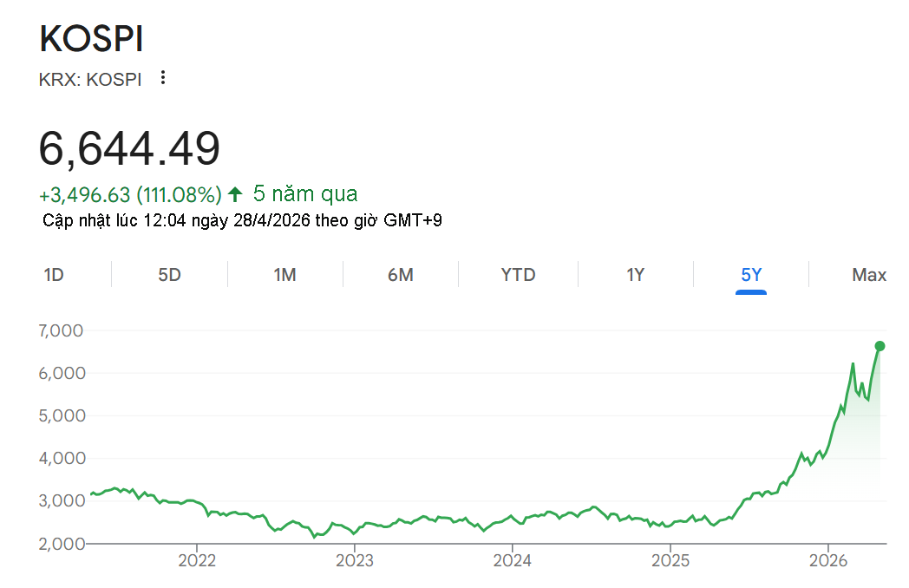Reselect the active 5Y range tab
The height and width of the screenshot is (588, 909).
click(x=751, y=274)
